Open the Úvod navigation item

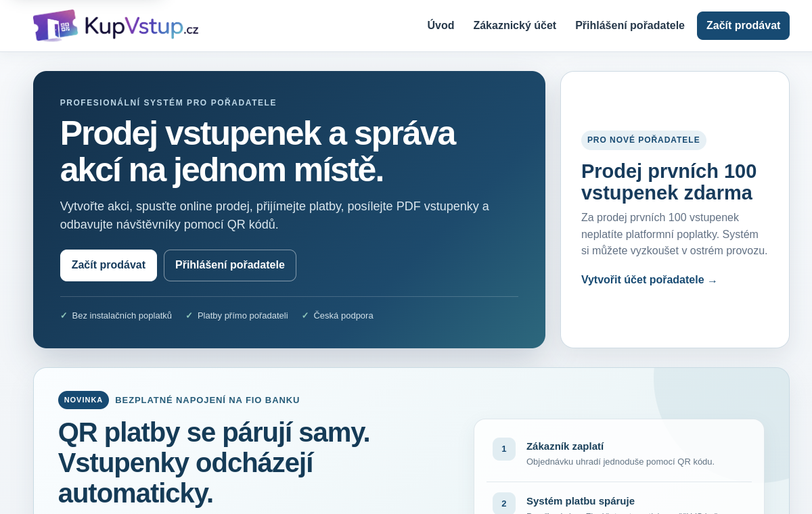coord(441,26)
